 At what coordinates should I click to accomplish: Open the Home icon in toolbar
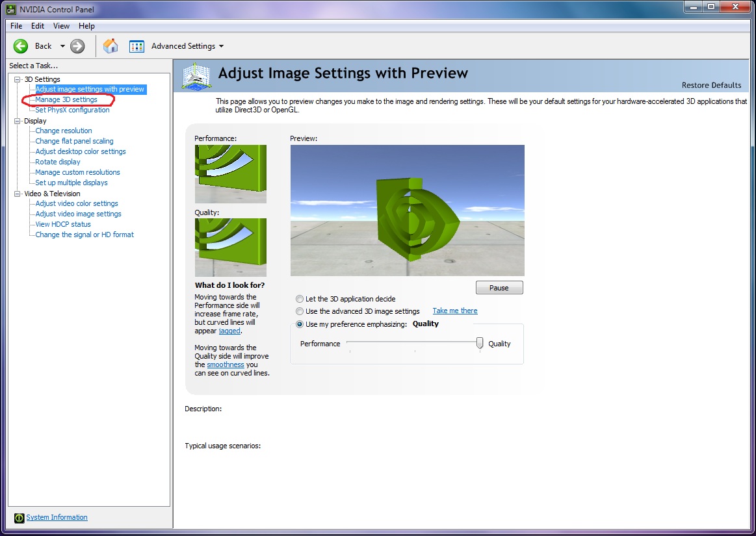tap(111, 45)
